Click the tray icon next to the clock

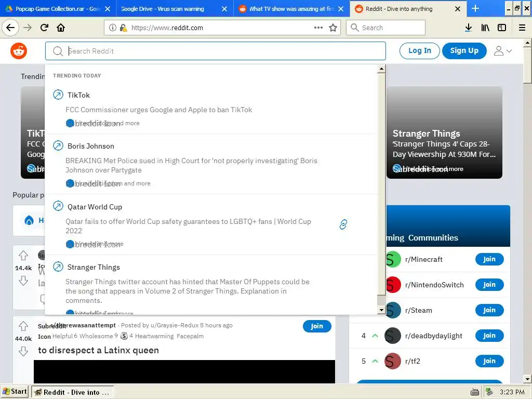pos(489,392)
